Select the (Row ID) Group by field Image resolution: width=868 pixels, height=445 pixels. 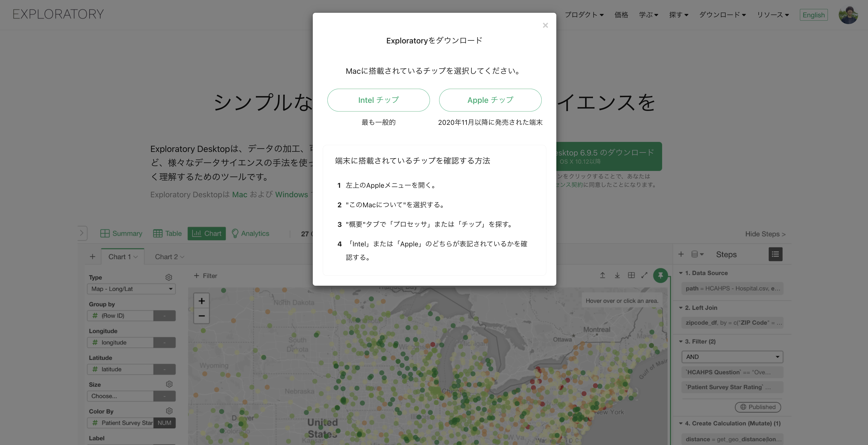click(x=120, y=316)
